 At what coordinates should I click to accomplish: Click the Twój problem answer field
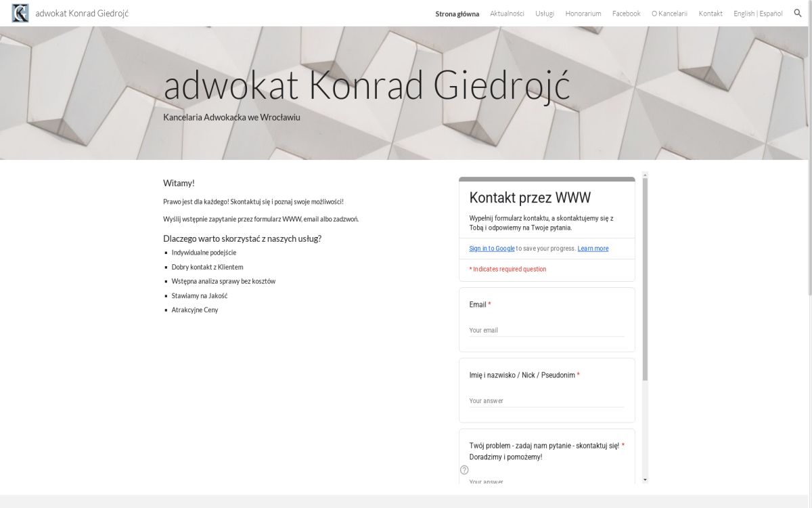546,481
